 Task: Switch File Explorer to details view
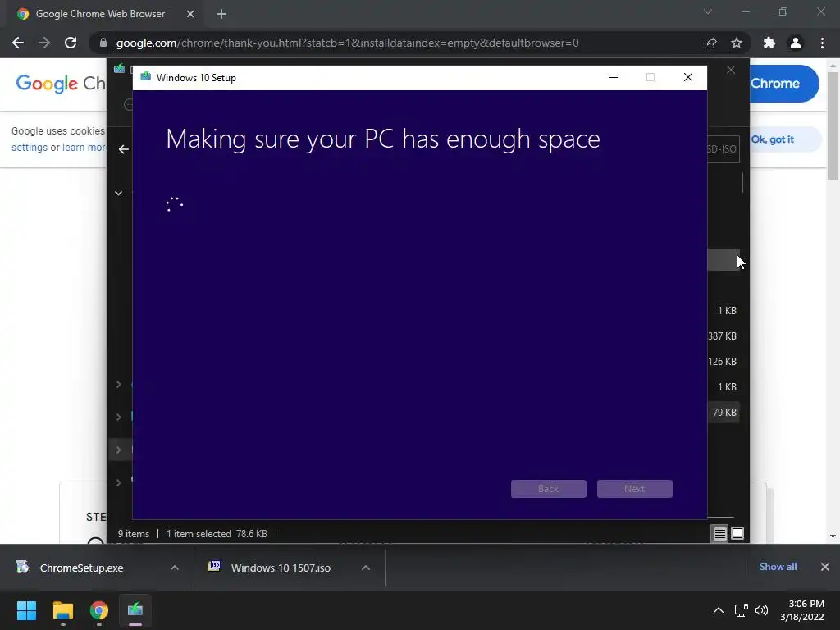pos(720,533)
